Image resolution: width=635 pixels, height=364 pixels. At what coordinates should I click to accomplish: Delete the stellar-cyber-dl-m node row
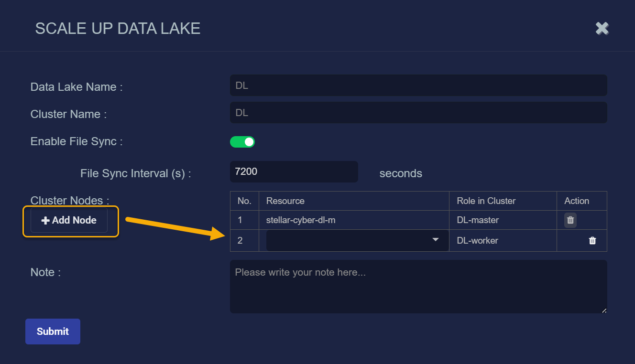coord(570,220)
